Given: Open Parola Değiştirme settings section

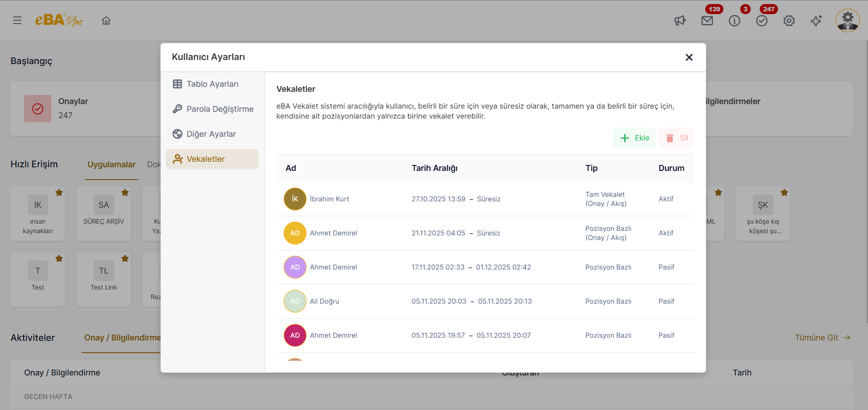Looking at the screenshot, I should click(212, 109).
